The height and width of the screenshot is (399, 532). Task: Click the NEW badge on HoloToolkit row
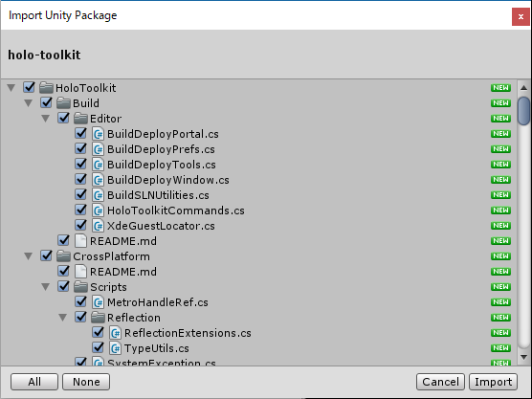pos(500,88)
